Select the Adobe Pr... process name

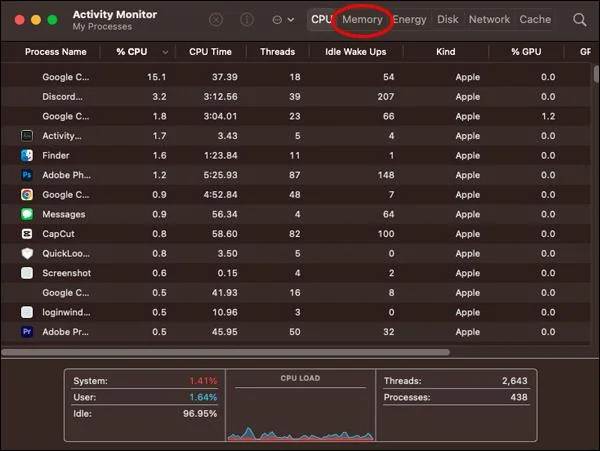tap(65, 332)
